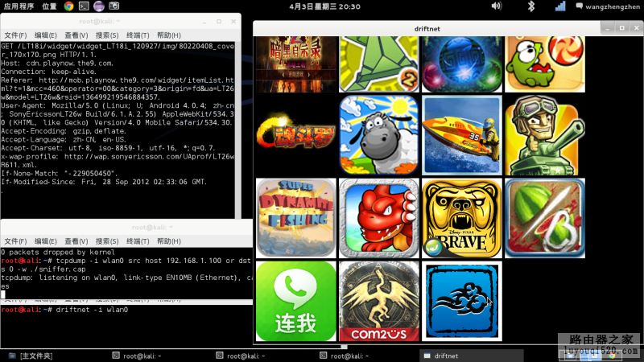
Task: Launch the terminal icon in top panel
Action: tap(84, 6)
